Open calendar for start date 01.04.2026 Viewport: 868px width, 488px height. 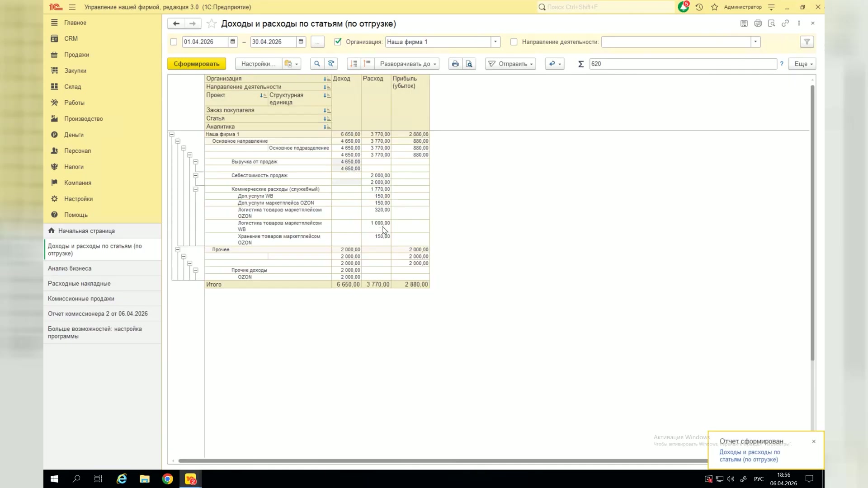click(233, 42)
